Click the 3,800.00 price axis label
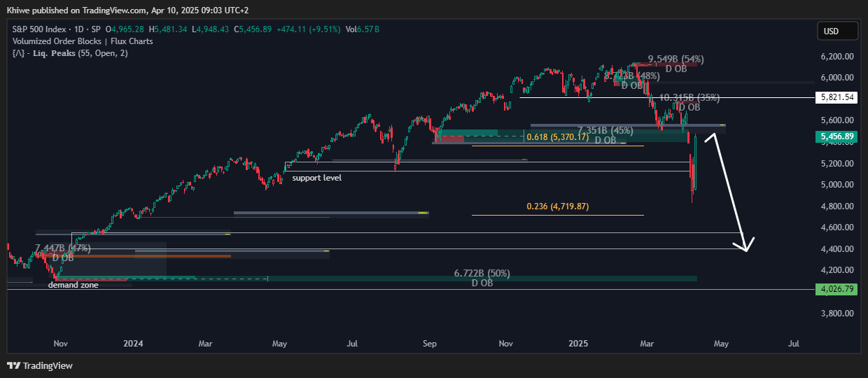This screenshot has height=378, width=868. point(836,314)
